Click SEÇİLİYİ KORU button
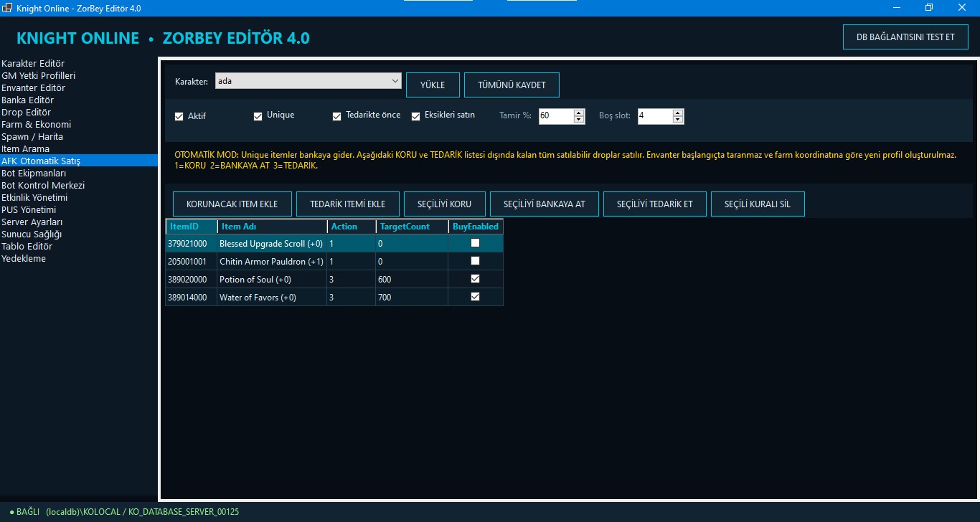Viewport: 980px width, 522px height. point(445,204)
